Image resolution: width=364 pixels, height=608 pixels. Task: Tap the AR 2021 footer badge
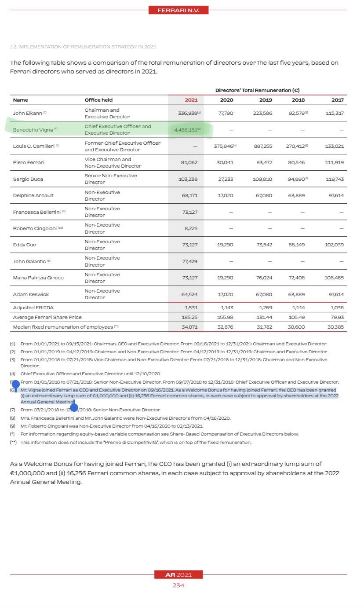point(178,575)
